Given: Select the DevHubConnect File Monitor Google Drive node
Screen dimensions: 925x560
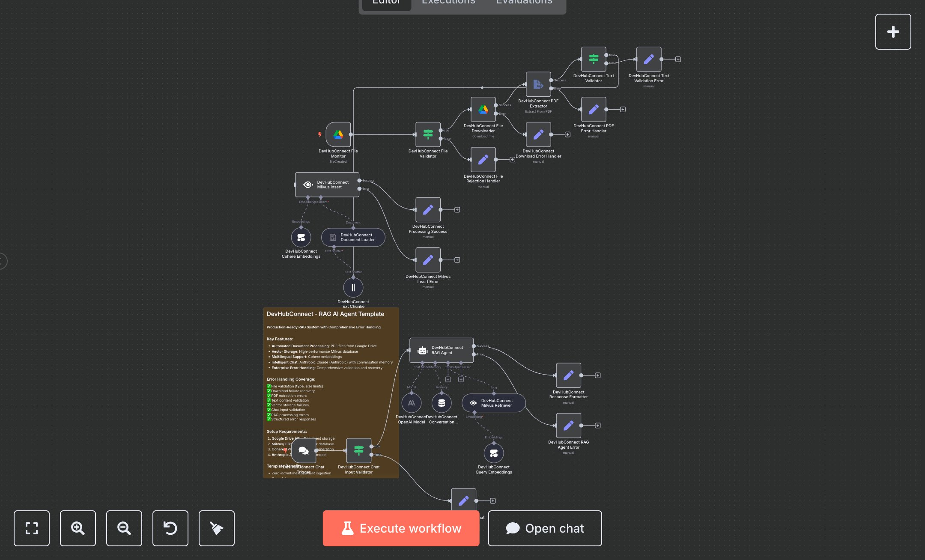Looking at the screenshot, I should click(x=338, y=134).
